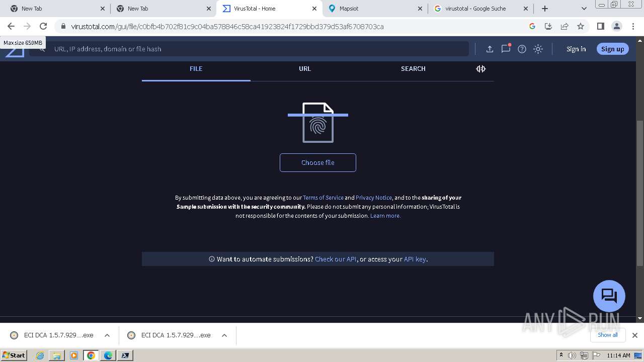Click the system tray volume icon
Viewport: 644px width, 362px height.
(572, 355)
